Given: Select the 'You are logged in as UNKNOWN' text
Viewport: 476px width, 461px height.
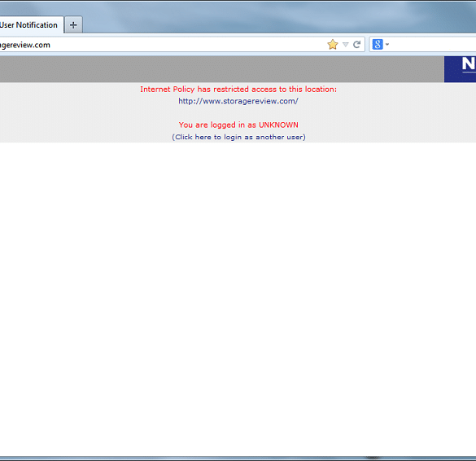Looking at the screenshot, I should pos(238,125).
